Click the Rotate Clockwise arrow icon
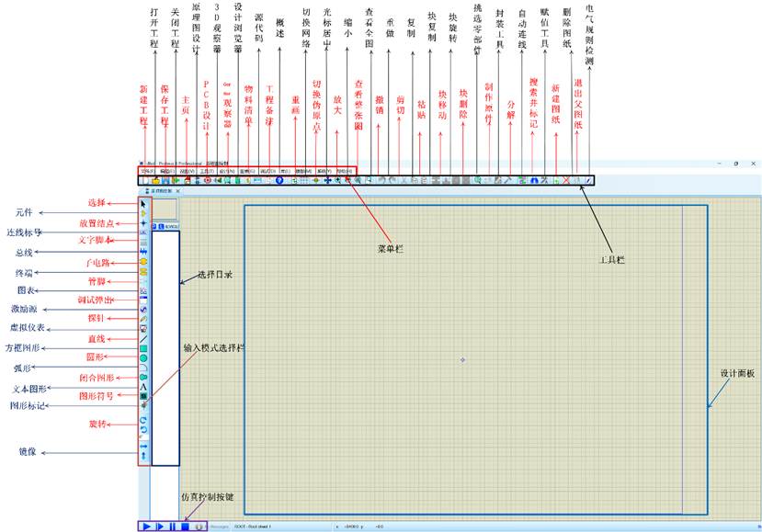The image size is (762, 532). [143, 420]
